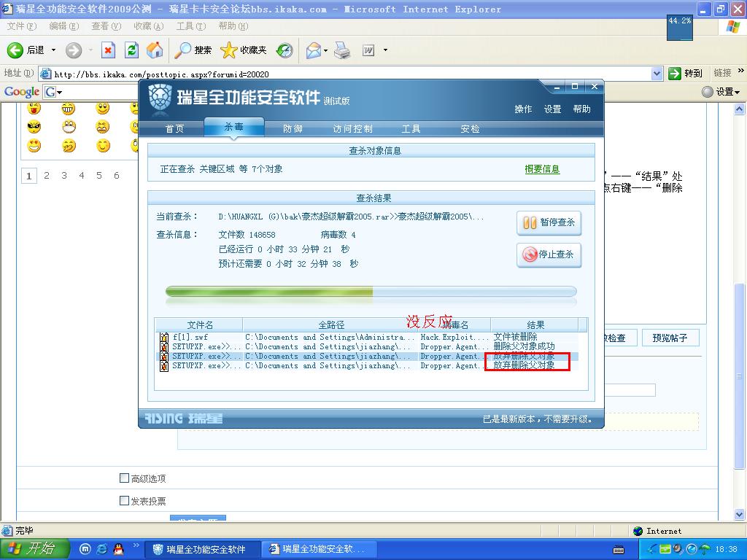Switch to the 工具 tab in Rising

coord(411,128)
